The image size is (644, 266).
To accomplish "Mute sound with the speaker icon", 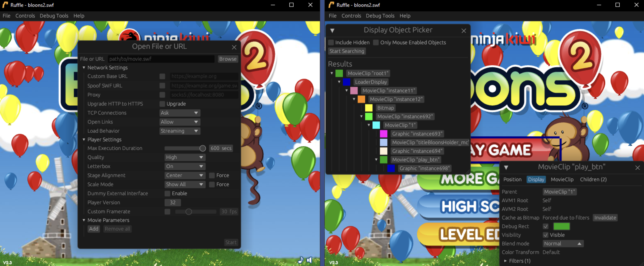I will click(x=310, y=260).
